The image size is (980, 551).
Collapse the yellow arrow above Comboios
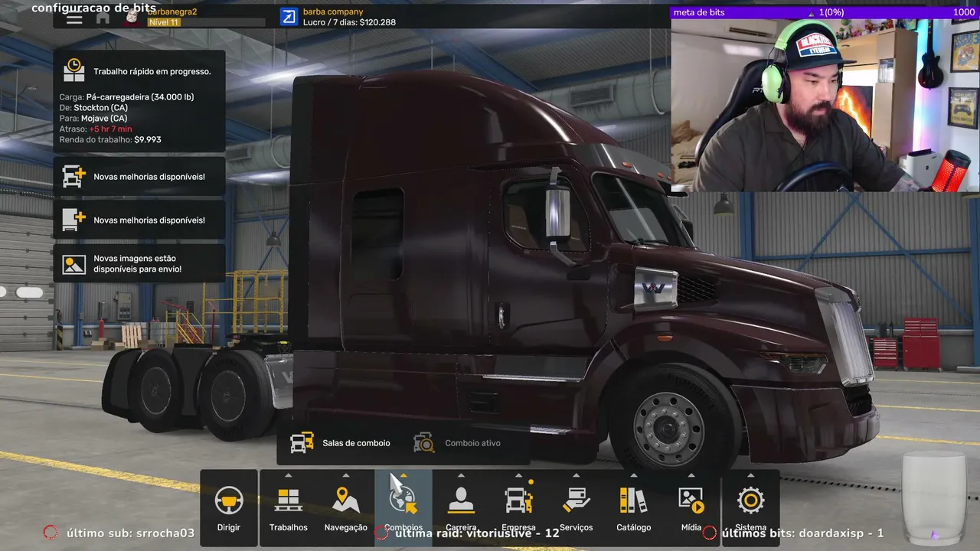[x=403, y=475]
